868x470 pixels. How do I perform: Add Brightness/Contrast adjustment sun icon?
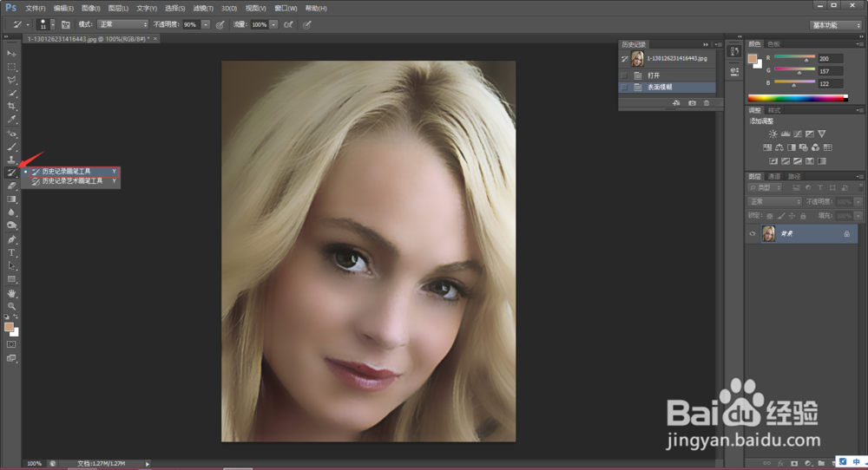pyautogui.click(x=773, y=134)
